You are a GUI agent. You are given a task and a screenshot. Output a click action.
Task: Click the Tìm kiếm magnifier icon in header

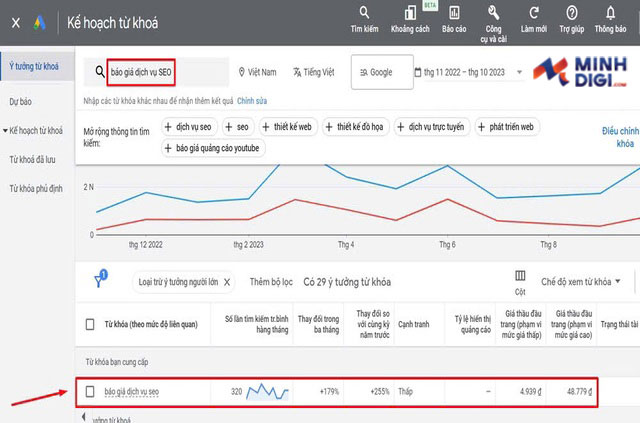pos(365,13)
